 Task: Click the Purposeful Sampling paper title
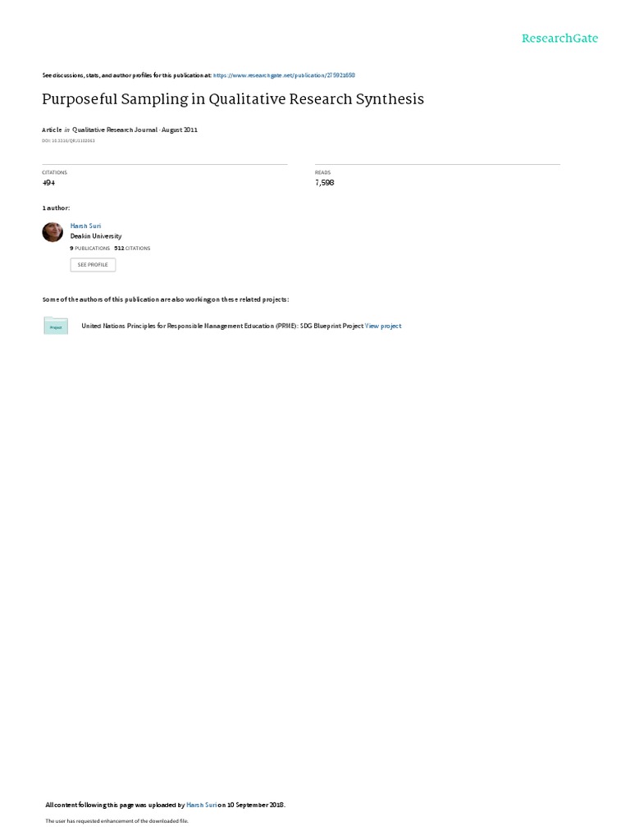(x=233, y=99)
